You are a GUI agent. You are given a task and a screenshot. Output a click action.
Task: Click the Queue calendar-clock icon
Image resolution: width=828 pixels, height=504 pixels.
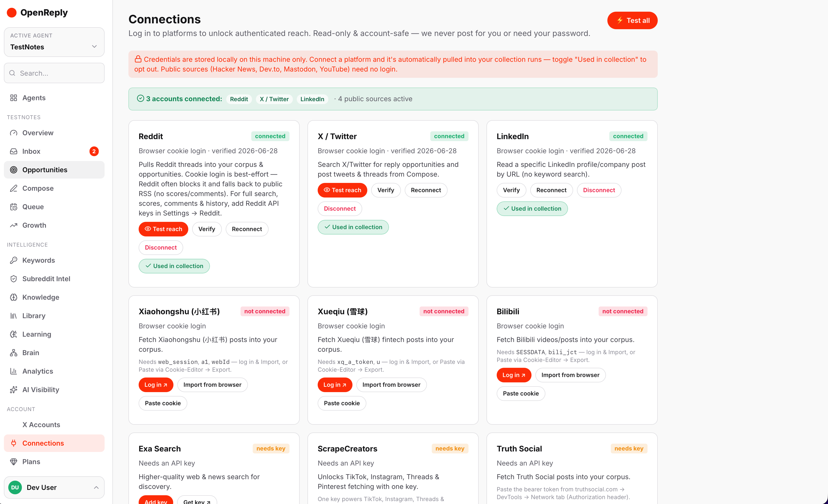[x=13, y=207]
